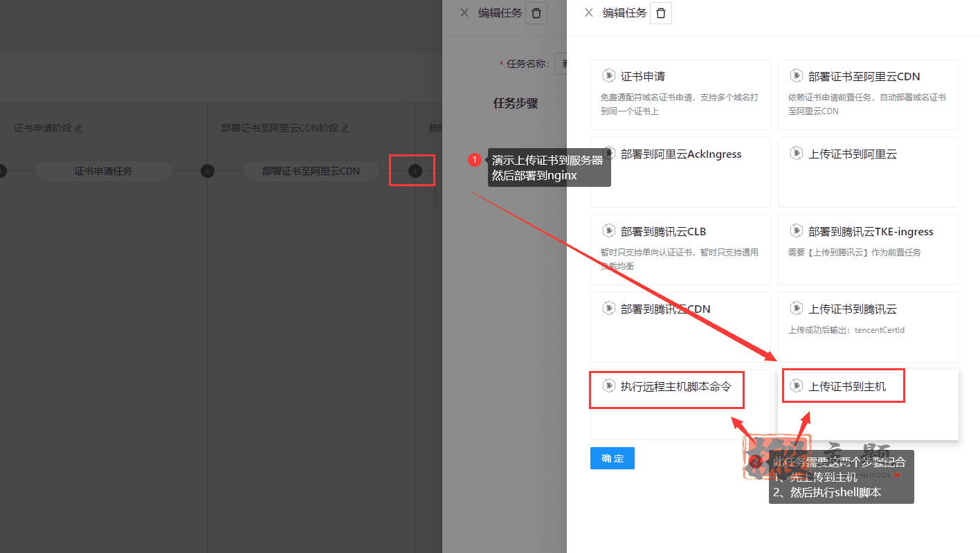Screen dimensions: 980x553
Task: Open the 证书申请任务 pipeline node
Action: point(103,171)
